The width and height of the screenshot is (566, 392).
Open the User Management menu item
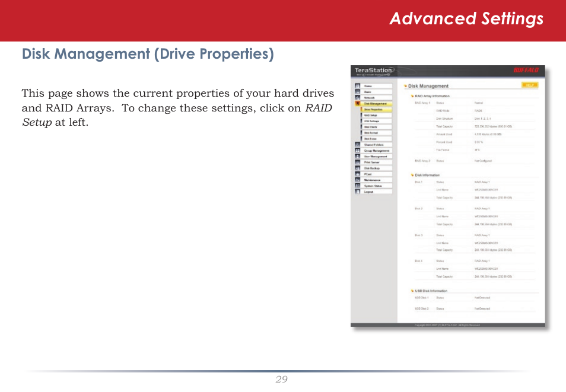[x=377, y=157]
